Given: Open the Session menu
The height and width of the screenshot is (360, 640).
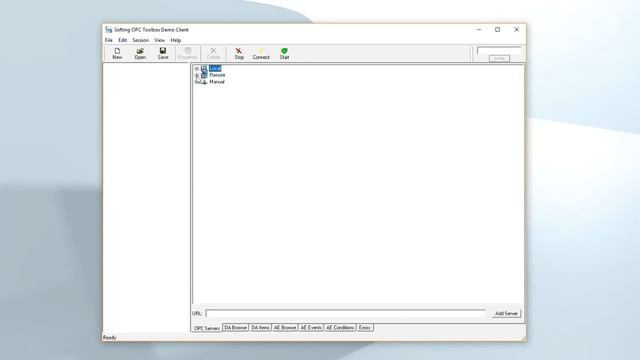Looking at the screenshot, I should point(140,40).
